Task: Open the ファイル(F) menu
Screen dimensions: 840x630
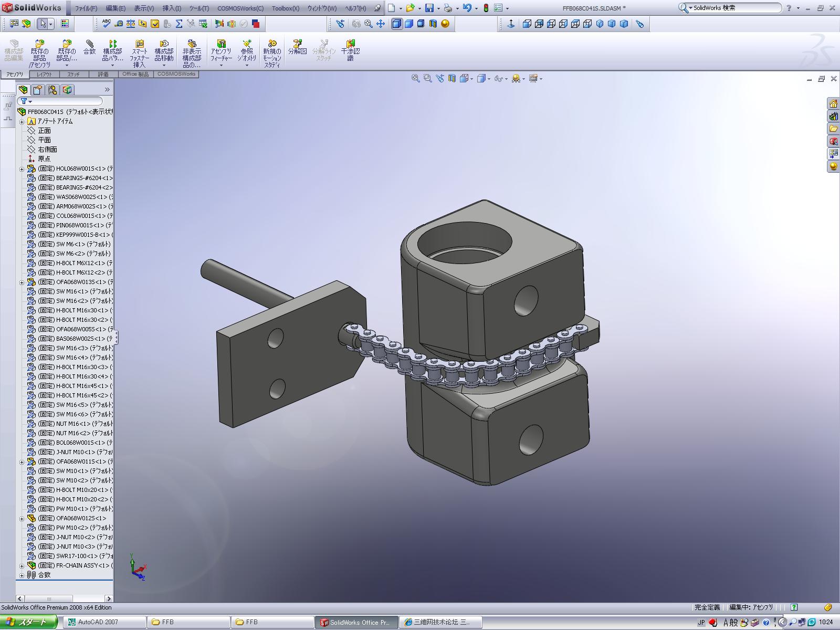Action: pos(86,8)
